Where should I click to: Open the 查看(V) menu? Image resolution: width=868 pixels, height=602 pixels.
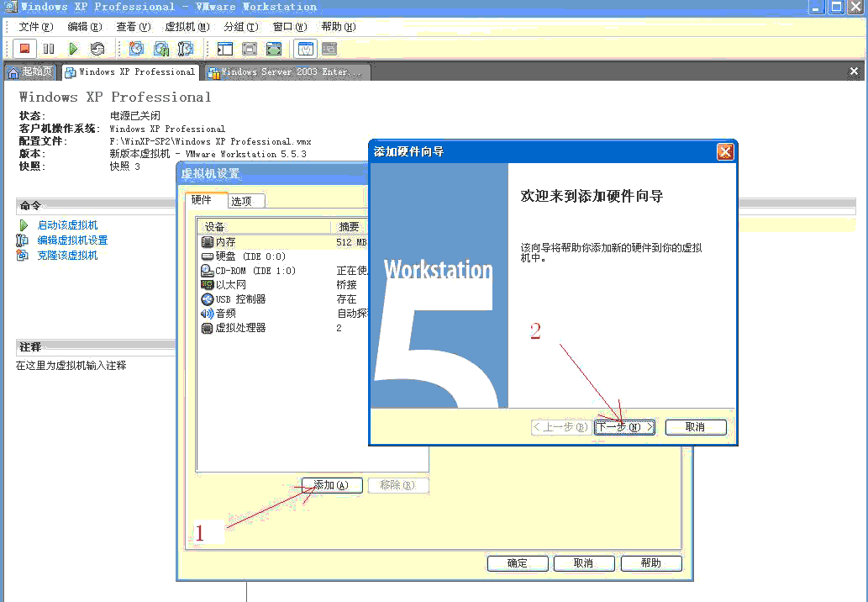[134, 27]
